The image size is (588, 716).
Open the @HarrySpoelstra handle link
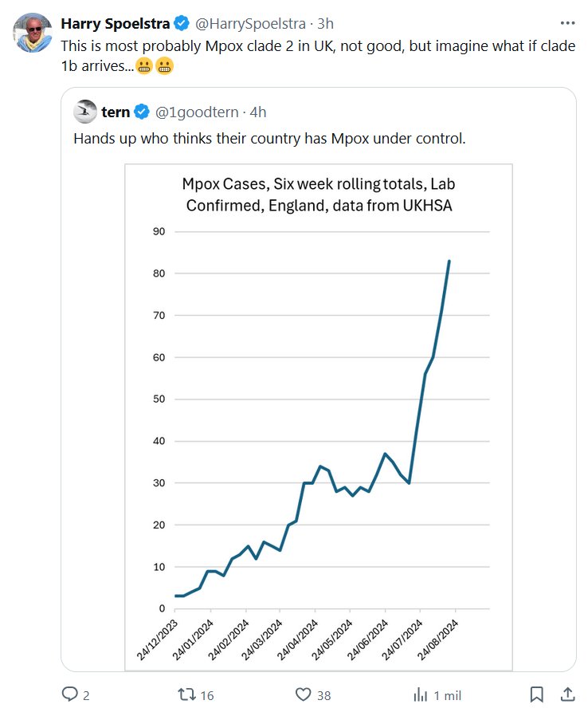click(x=251, y=22)
